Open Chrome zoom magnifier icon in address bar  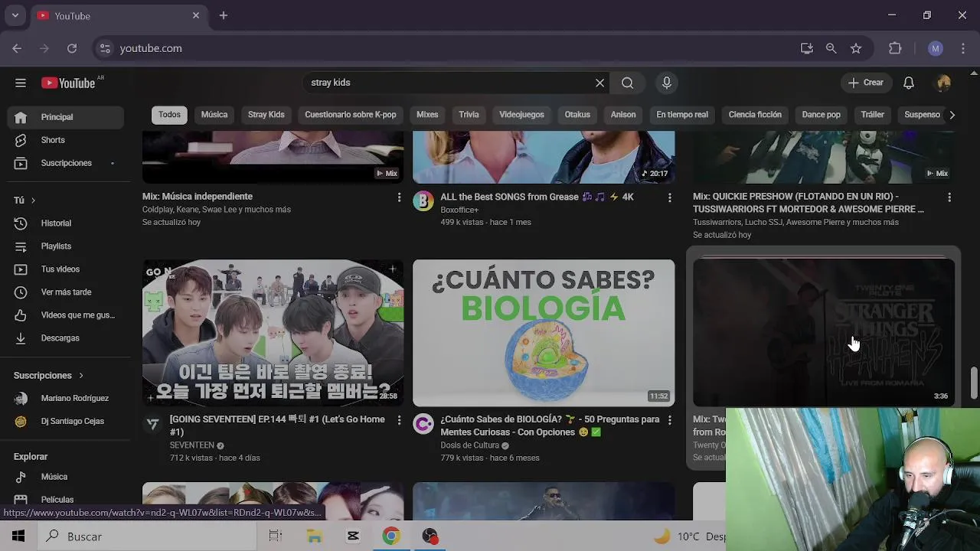831,48
